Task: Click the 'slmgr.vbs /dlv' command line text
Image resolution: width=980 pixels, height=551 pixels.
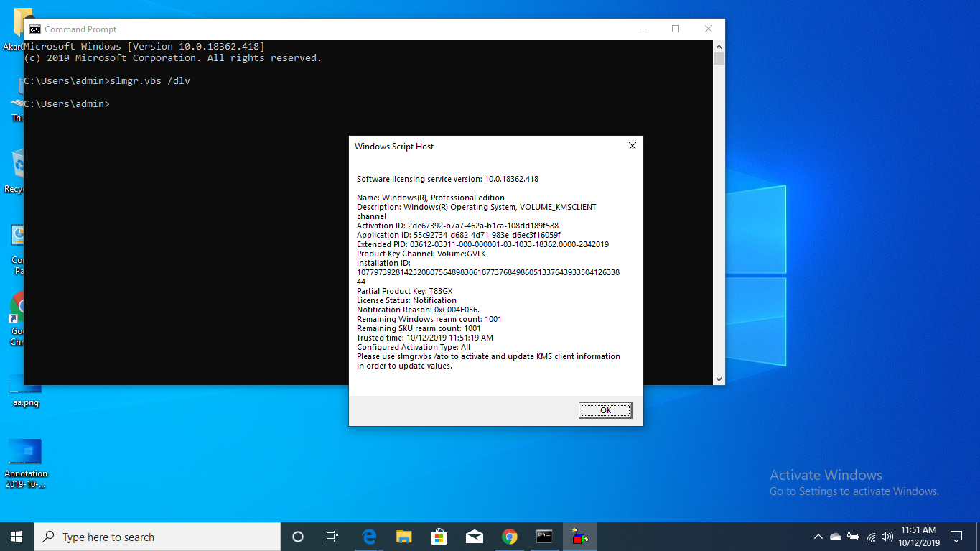Action: 150,81
